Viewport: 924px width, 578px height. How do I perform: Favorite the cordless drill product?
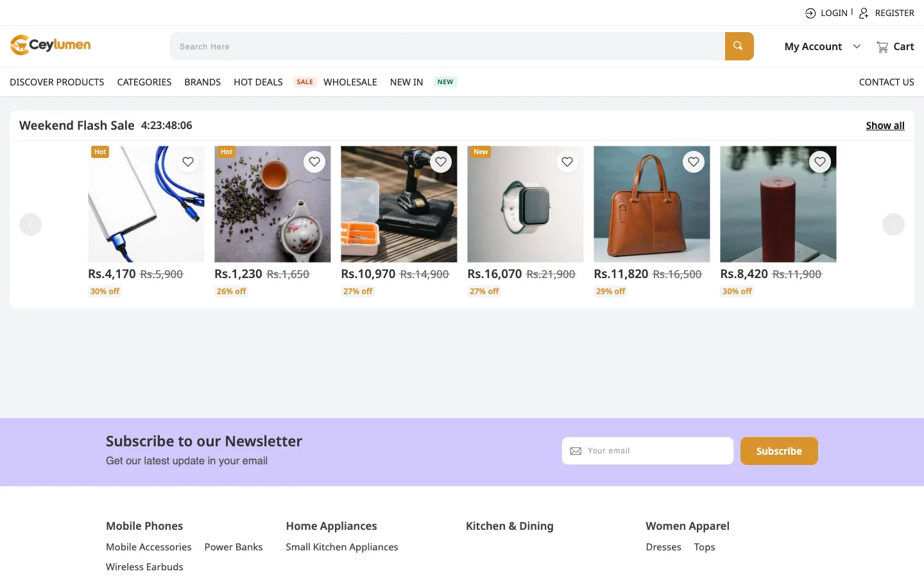click(441, 162)
